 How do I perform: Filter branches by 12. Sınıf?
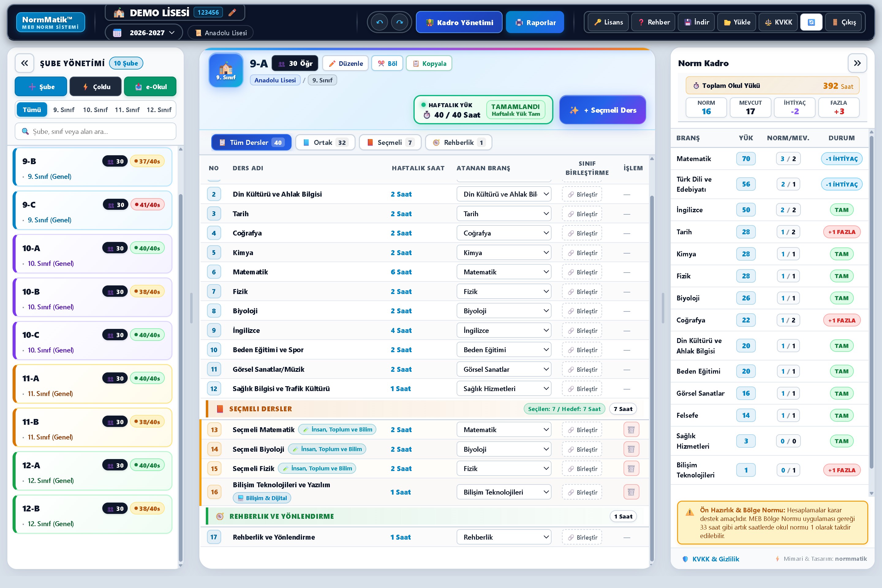(159, 110)
